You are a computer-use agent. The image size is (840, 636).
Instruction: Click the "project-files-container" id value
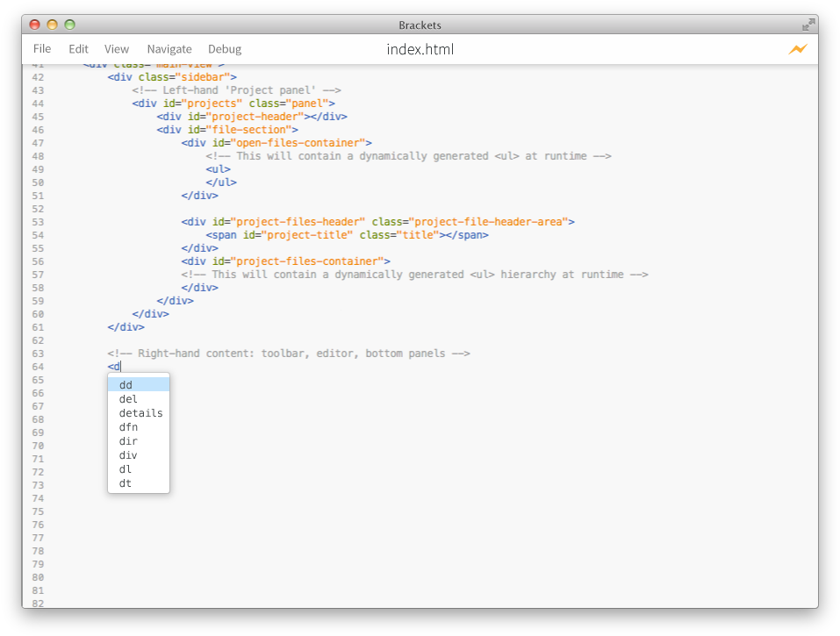pos(307,261)
